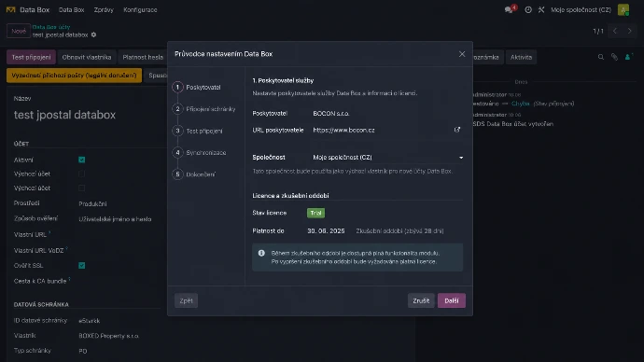The image size is (644, 362).
Task: Click the Další button in wizard
Action: [x=452, y=300]
